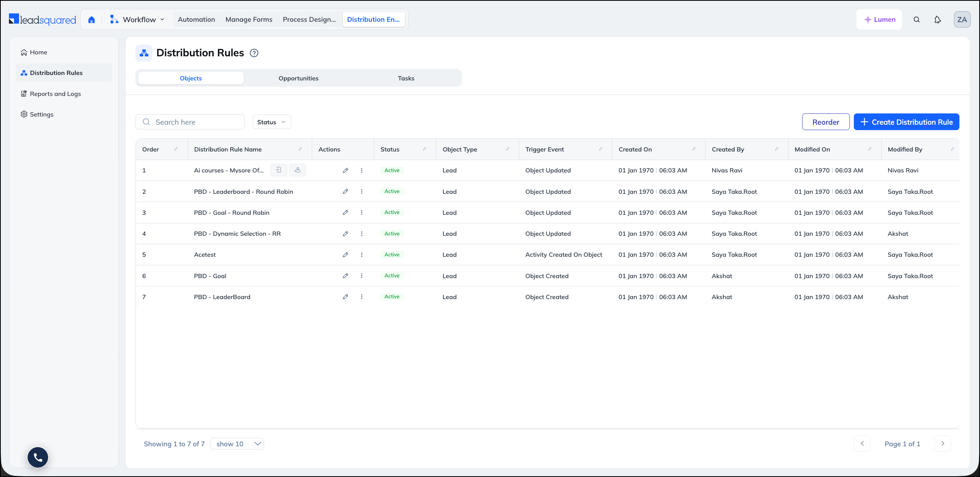Open the Automation tab
This screenshot has height=477, width=980.
(x=196, y=19)
